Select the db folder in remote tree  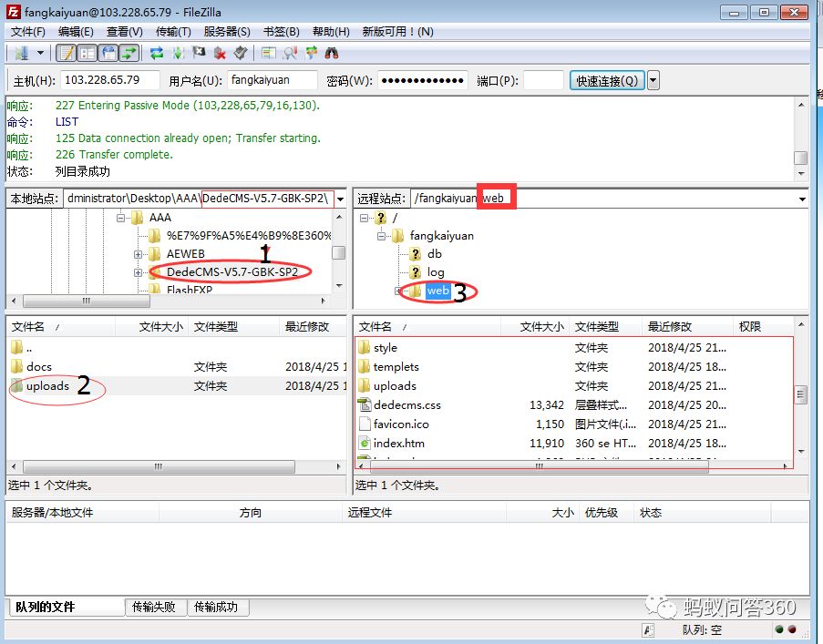tap(435, 254)
